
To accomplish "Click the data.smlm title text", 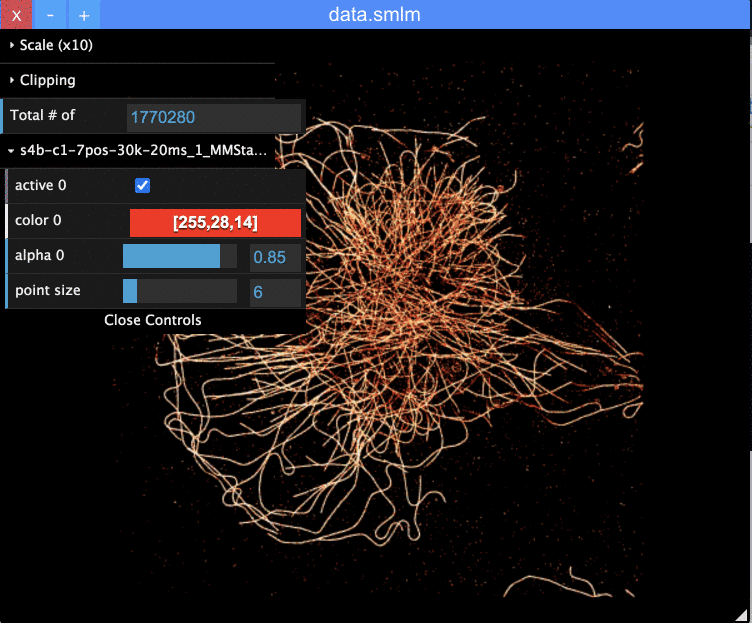I will pos(375,15).
